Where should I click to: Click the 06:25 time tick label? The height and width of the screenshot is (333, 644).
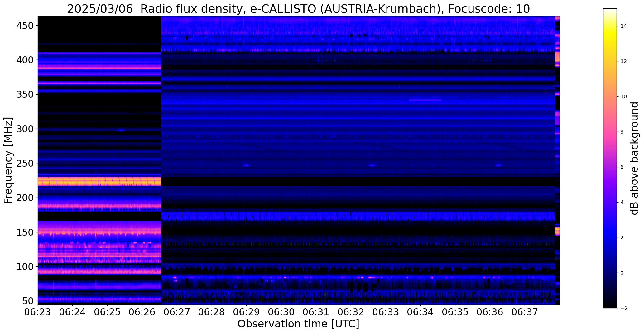(x=108, y=312)
